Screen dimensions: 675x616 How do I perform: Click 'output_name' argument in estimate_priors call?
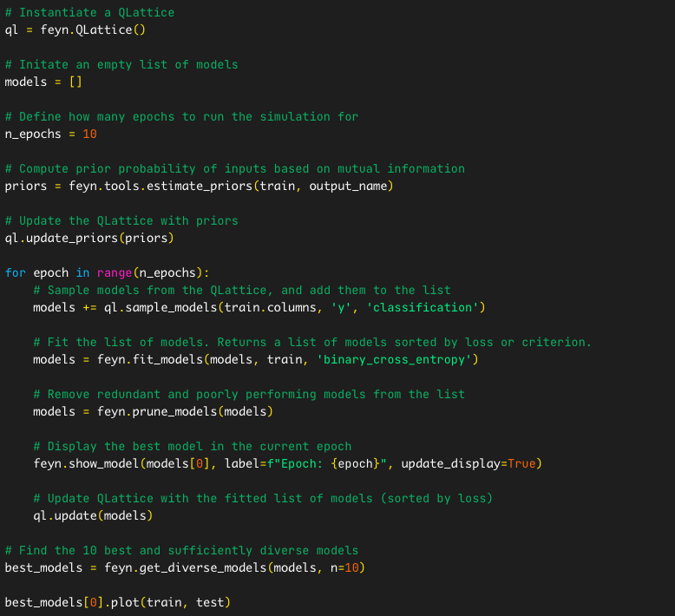coord(348,186)
